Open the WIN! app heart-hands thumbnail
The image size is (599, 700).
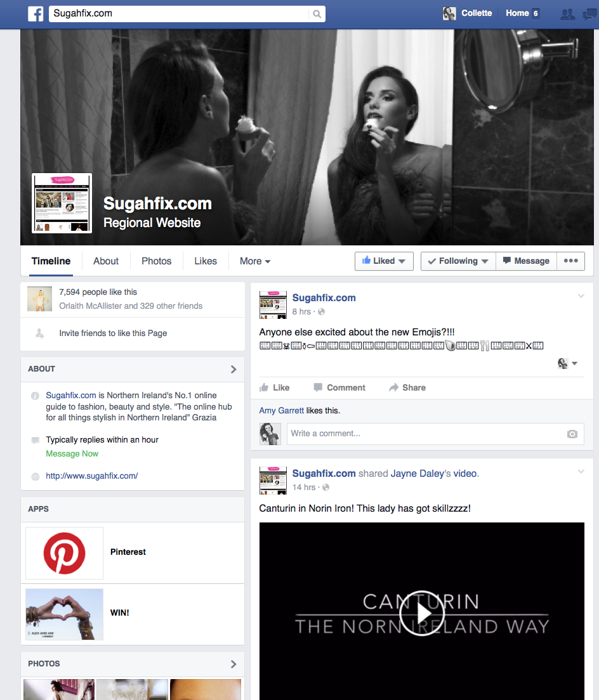[x=64, y=614]
